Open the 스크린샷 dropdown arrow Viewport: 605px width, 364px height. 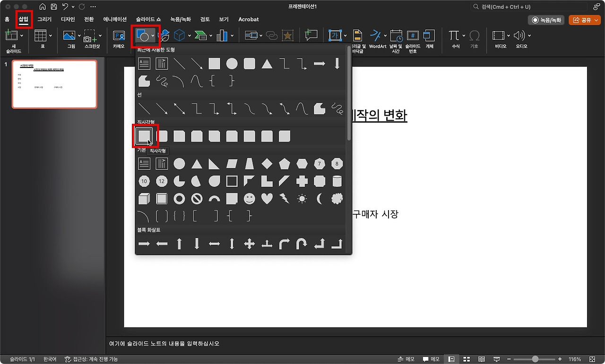pos(100,35)
